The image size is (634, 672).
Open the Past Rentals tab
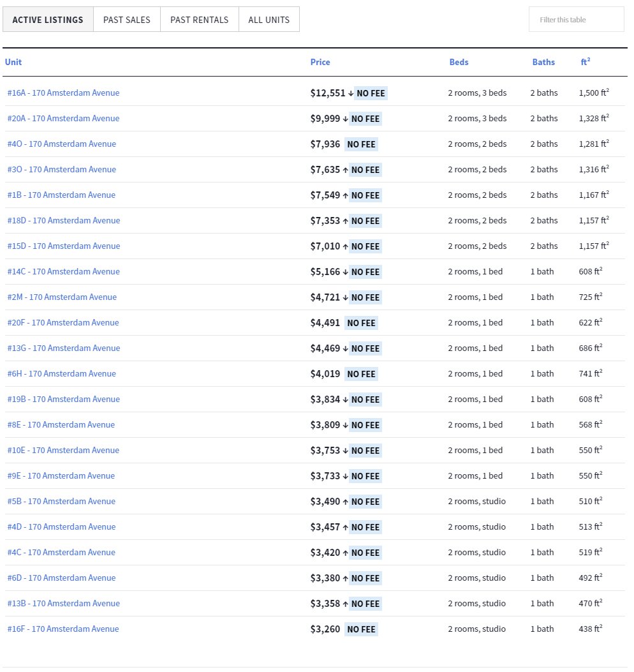(x=199, y=20)
